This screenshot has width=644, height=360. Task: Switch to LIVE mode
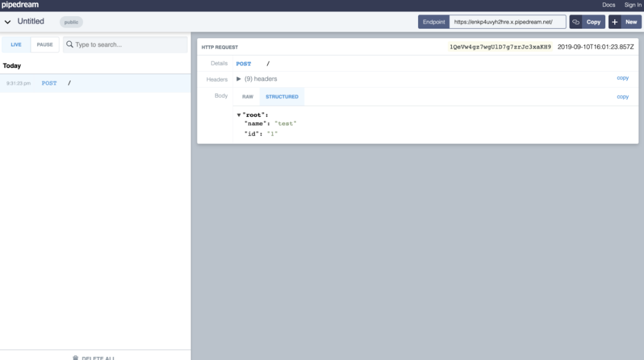[16, 44]
